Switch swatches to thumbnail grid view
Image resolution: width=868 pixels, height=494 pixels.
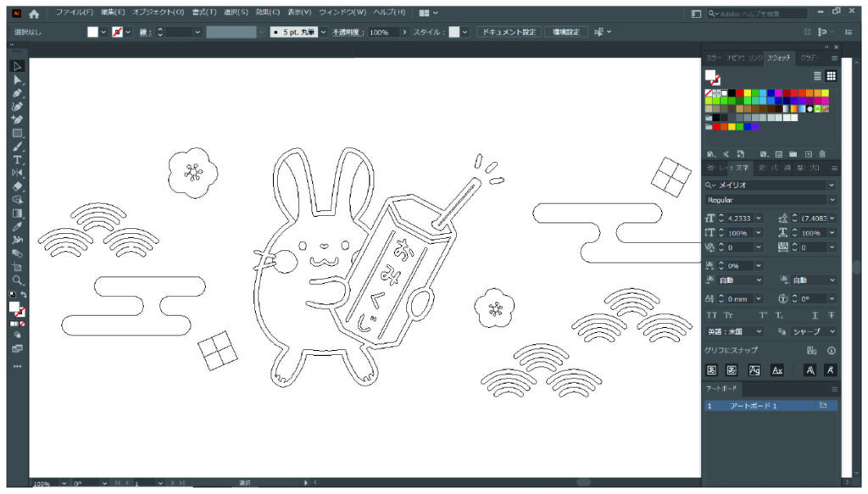click(x=831, y=75)
